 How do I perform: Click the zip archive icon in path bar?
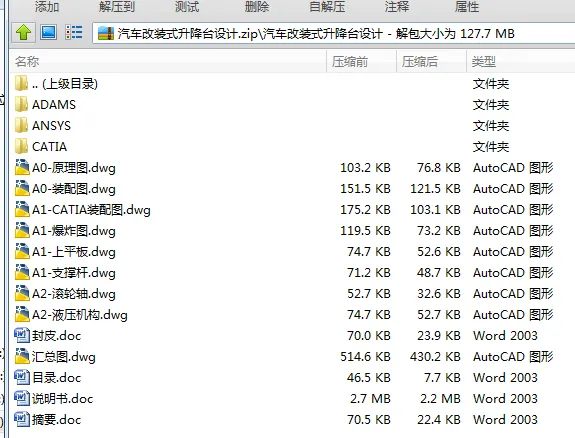pos(106,33)
